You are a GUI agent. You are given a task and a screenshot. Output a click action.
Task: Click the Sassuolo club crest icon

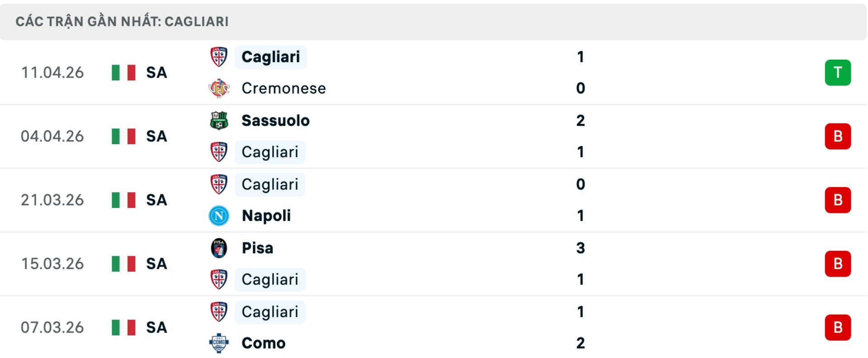coord(219,121)
